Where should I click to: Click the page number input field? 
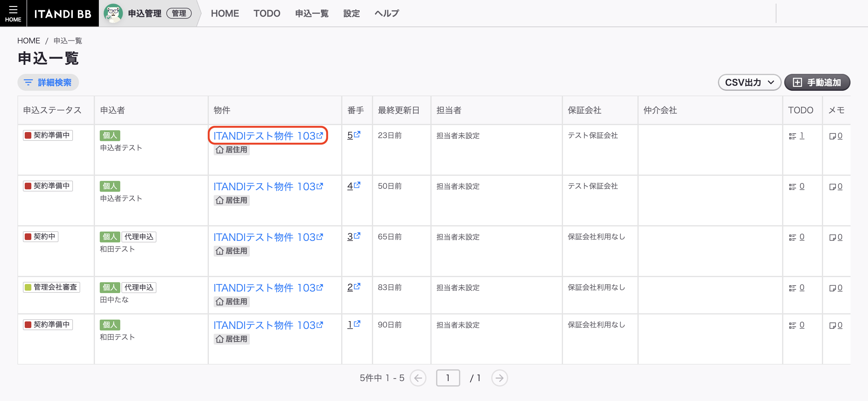click(448, 378)
